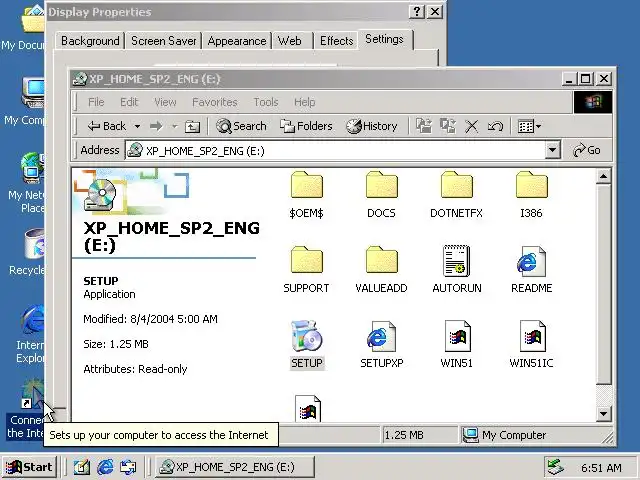
Task: Select the Internet Explorer desktop icon
Action: (x=28, y=334)
